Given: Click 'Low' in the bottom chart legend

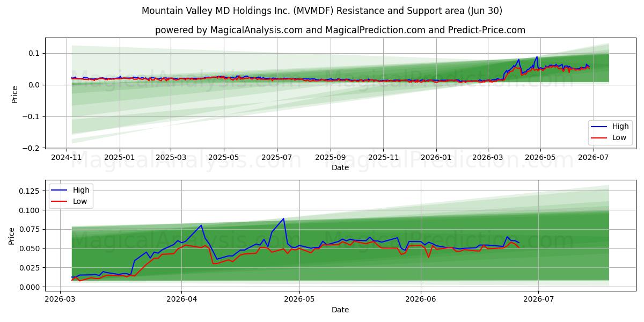Looking at the screenshot, I should pyautogui.click(x=79, y=201).
